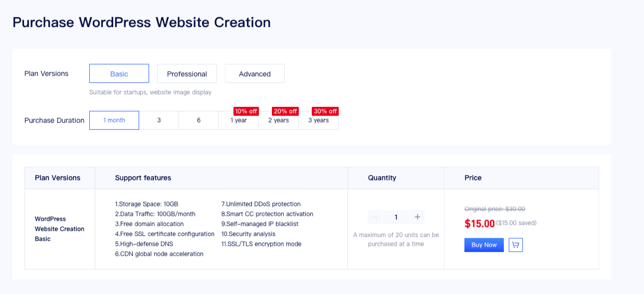The image size is (644, 294).
Task: Click the 30% off discount badge
Action: tap(325, 111)
